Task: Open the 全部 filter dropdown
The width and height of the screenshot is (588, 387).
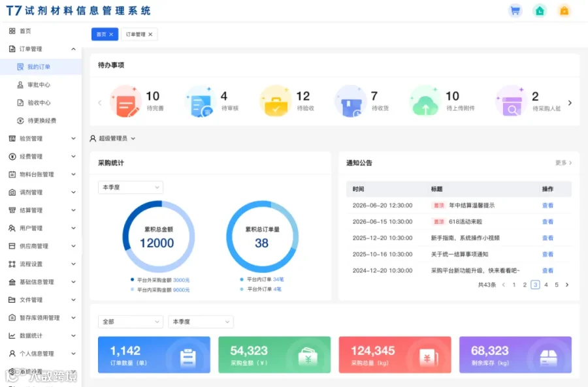Action: [131, 322]
